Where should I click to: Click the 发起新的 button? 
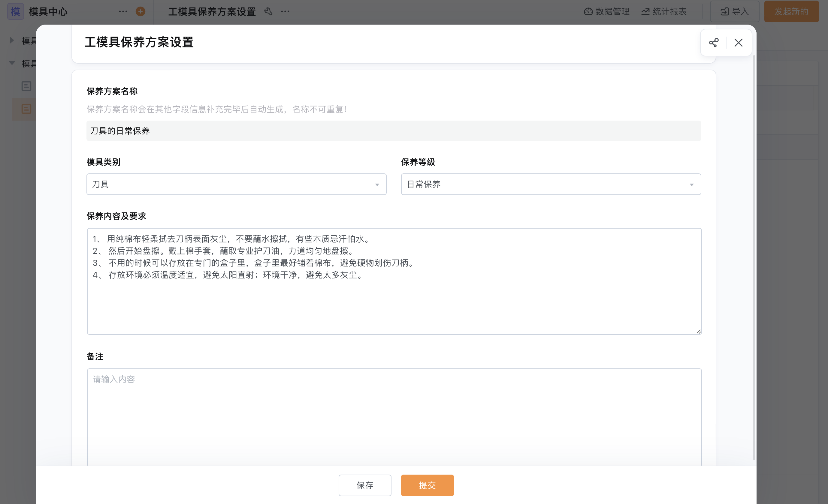[791, 11]
